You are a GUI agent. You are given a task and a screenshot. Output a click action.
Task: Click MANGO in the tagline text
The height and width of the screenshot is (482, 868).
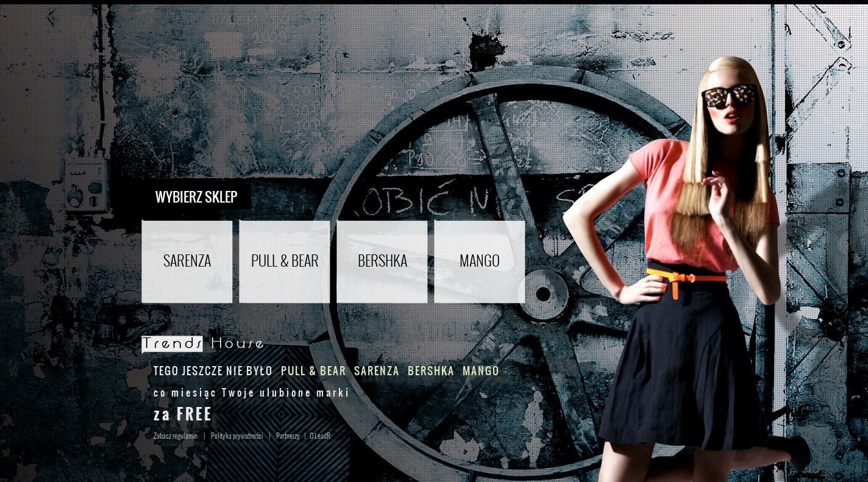(x=481, y=371)
